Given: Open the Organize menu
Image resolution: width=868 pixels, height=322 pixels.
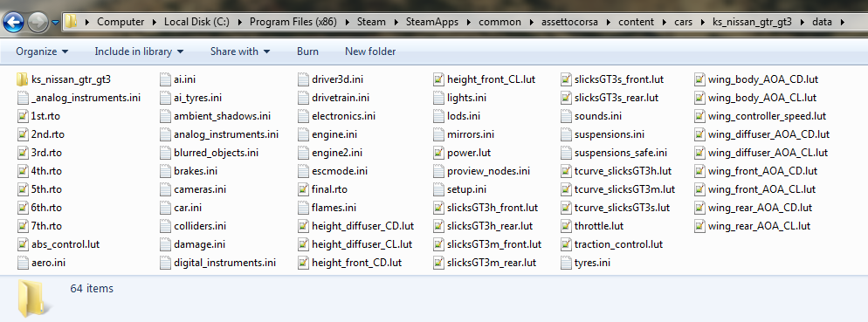Looking at the screenshot, I should pos(42,51).
